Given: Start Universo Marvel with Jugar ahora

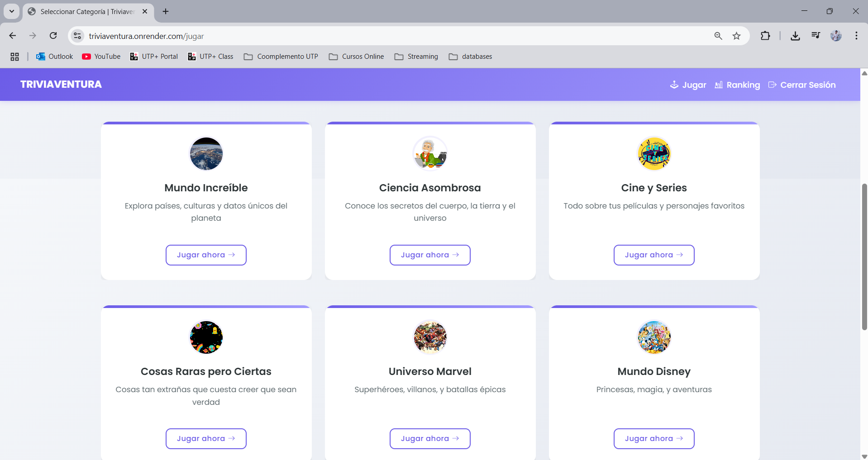Looking at the screenshot, I should point(430,438).
